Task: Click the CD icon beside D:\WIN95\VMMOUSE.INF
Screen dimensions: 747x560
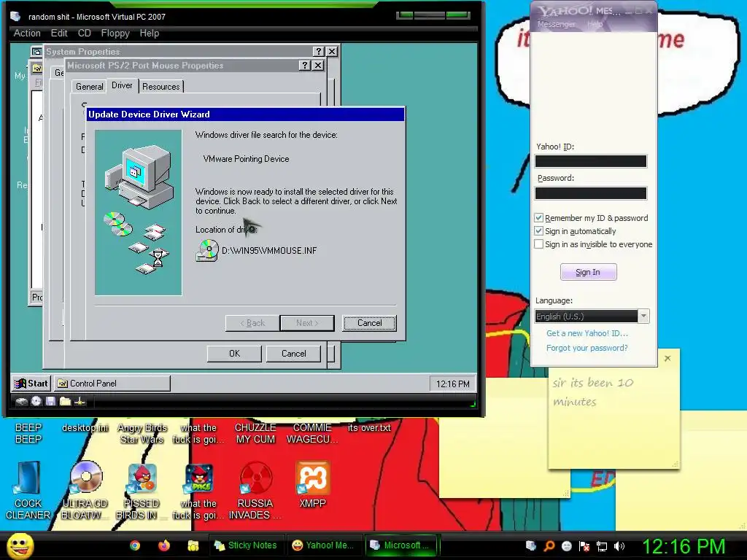Action: point(206,251)
